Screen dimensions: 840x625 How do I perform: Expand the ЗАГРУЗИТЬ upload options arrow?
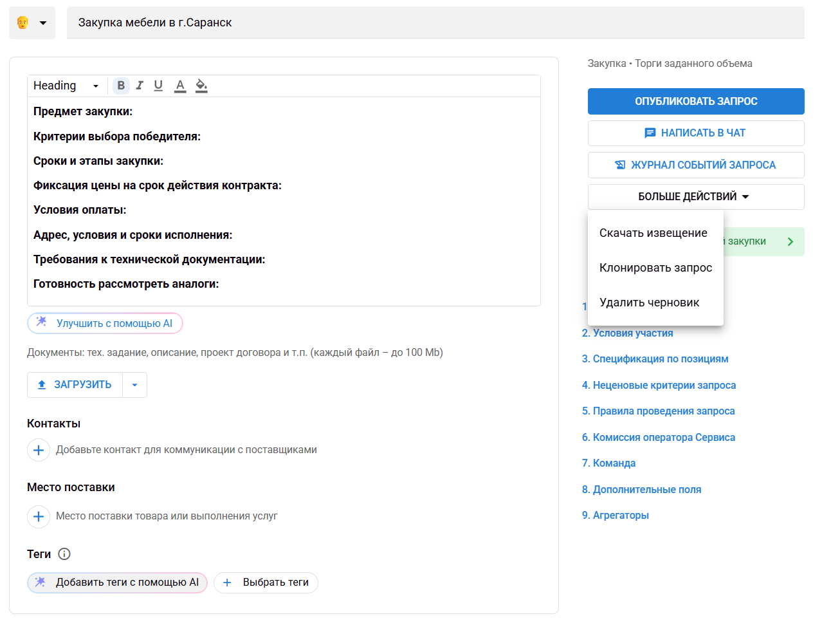(135, 385)
